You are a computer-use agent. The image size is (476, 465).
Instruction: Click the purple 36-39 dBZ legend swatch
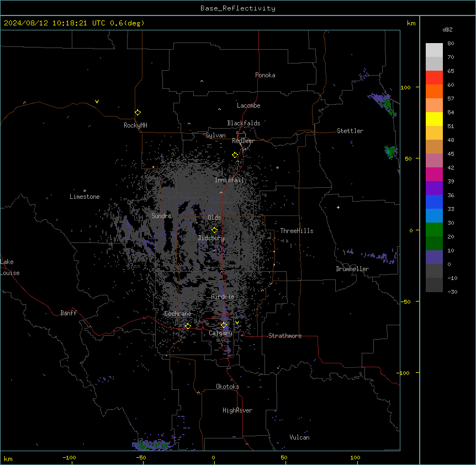coord(434,188)
